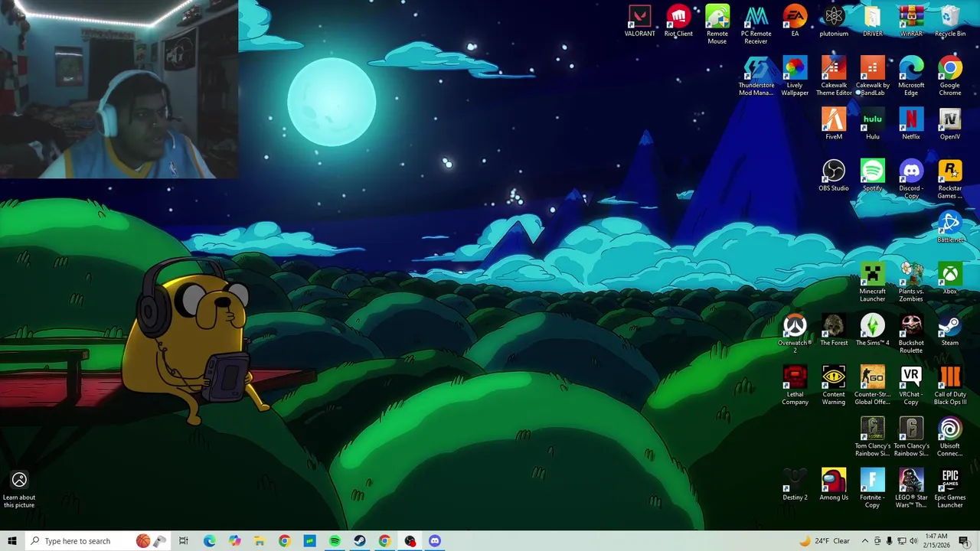The width and height of the screenshot is (980, 551).
Task: Open the OpenIV desktop shortcut
Action: (950, 124)
